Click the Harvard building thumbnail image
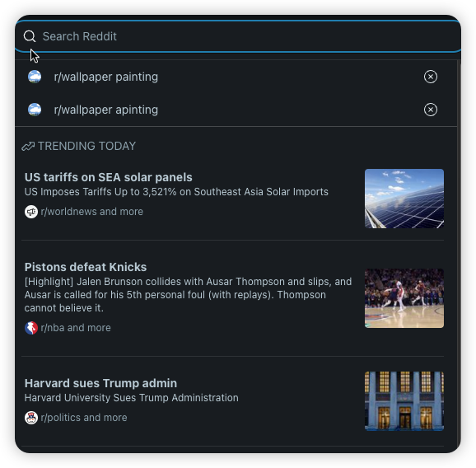Viewport: 476px width, 468px height. click(404, 401)
